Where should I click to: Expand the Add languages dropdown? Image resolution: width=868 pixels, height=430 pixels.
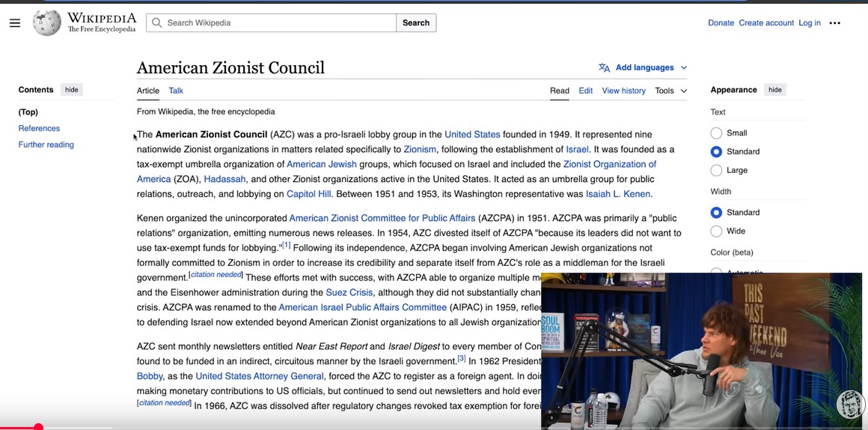651,67
